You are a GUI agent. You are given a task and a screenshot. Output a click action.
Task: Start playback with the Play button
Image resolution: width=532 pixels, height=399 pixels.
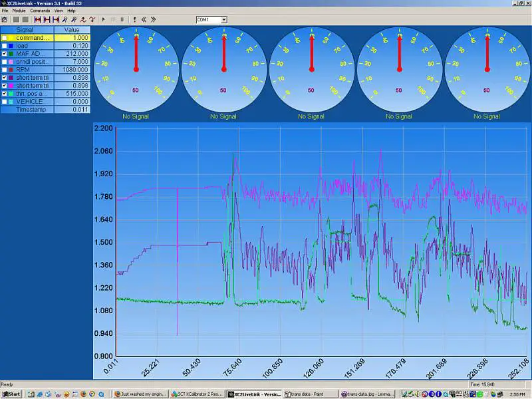pos(104,20)
